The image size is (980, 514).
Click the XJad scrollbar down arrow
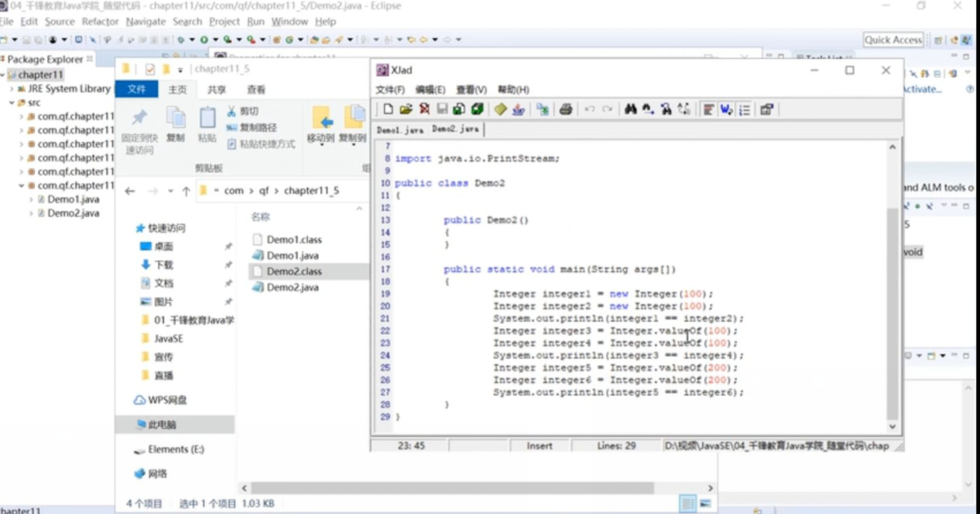click(892, 427)
